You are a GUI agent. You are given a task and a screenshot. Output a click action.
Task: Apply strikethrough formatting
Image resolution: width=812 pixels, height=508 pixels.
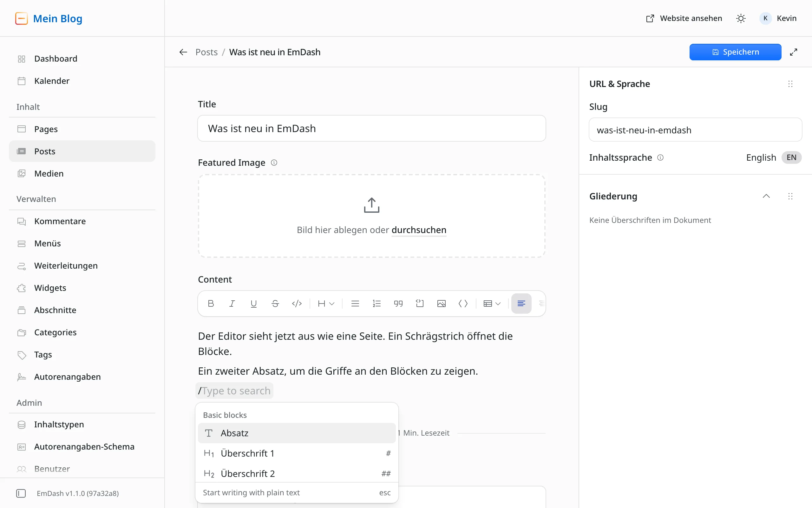point(275,304)
